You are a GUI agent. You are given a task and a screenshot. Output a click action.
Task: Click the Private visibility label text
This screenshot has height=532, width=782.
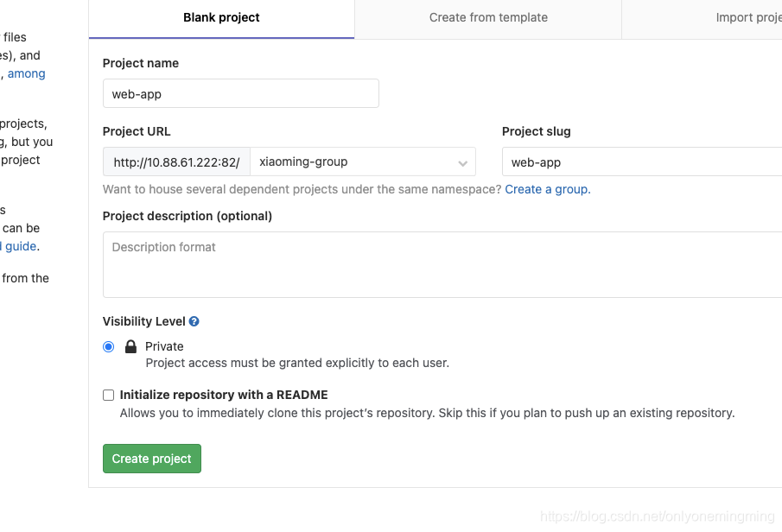(x=164, y=346)
